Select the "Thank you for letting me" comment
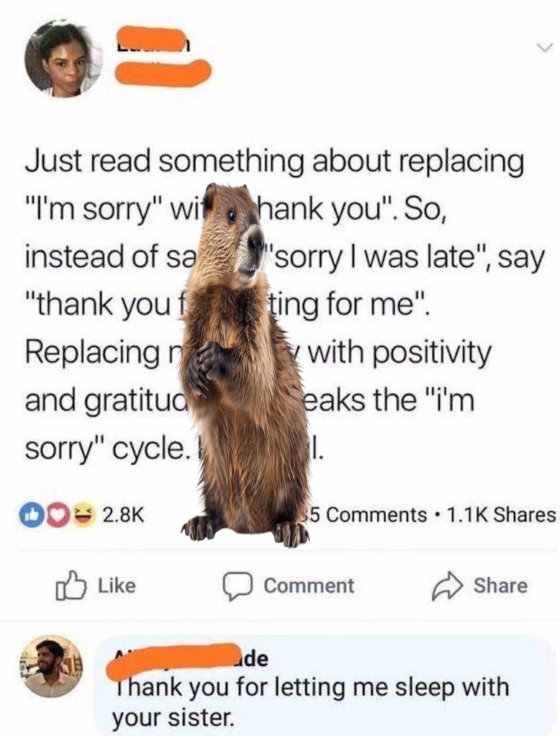The width and height of the screenshot is (560, 736). pyautogui.click(x=310, y=701)
